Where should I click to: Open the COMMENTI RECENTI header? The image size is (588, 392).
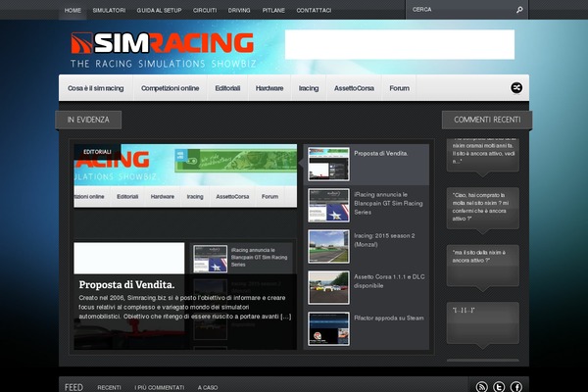487,120
